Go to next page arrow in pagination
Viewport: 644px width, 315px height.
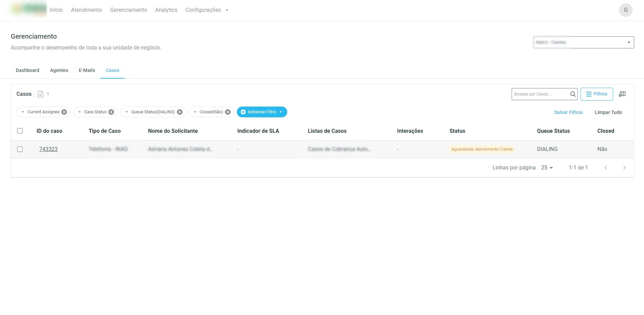624,168
